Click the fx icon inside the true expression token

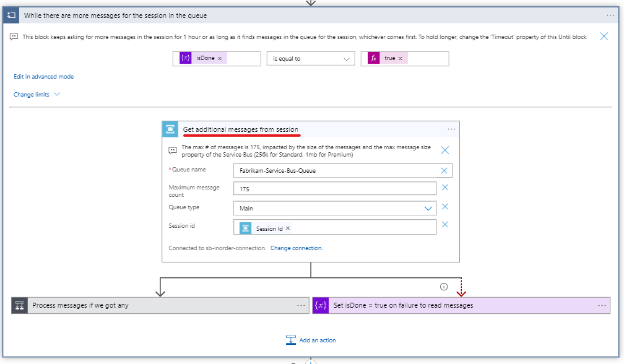[x=372, y=58]
